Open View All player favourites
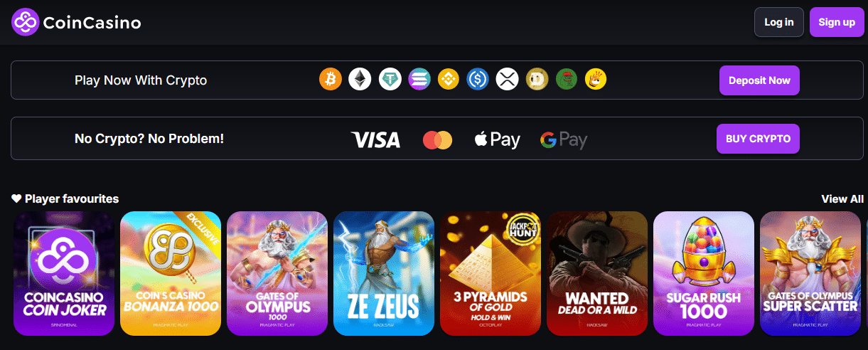Screen dimensions: 868x350 click(842, 198)
